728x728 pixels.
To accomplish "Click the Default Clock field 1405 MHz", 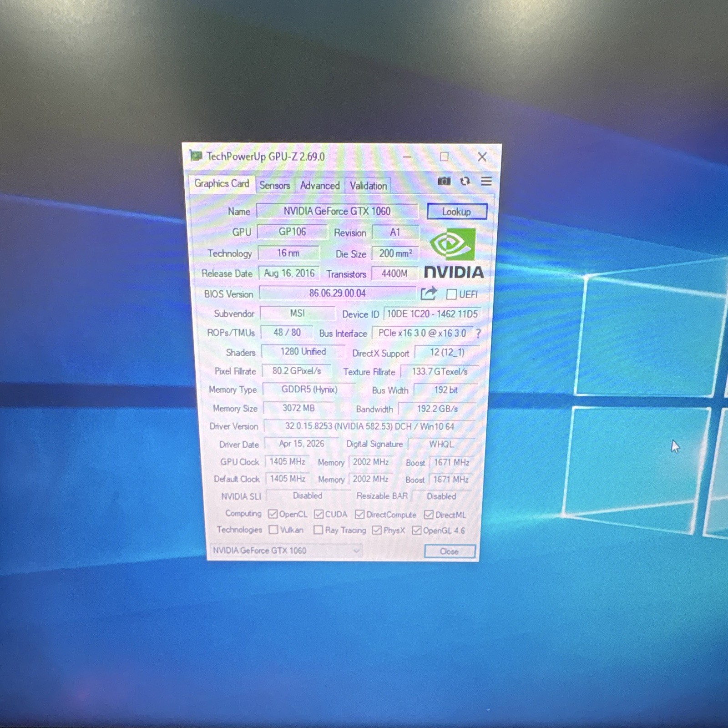I will coord(288,479).
